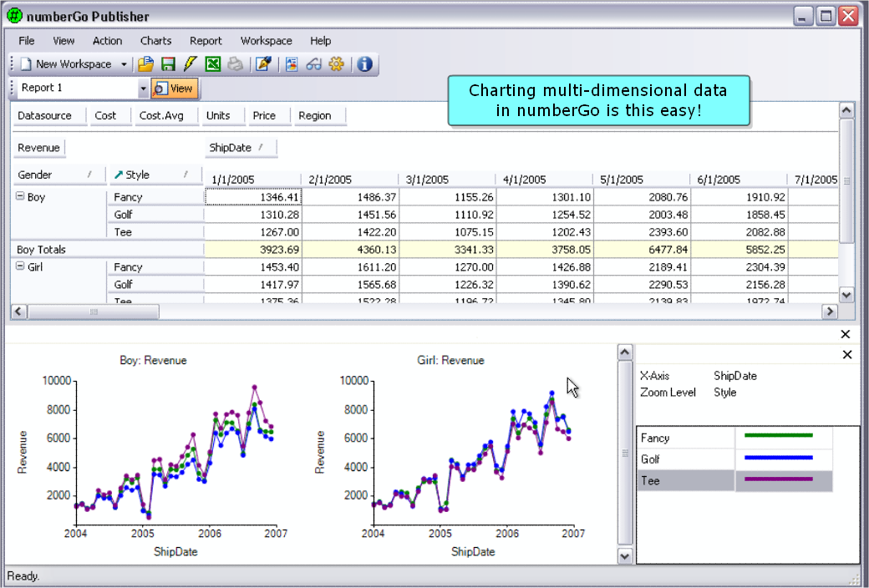Viewport: 869px width, 588px height.
Task: Open the Workspace menu
Action: coord(266,41)
